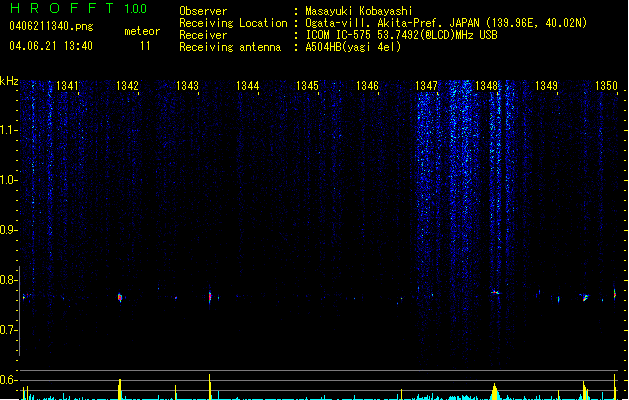Click the 'meteor' label
Screen dimensions: 629x400
pos(142,31)
